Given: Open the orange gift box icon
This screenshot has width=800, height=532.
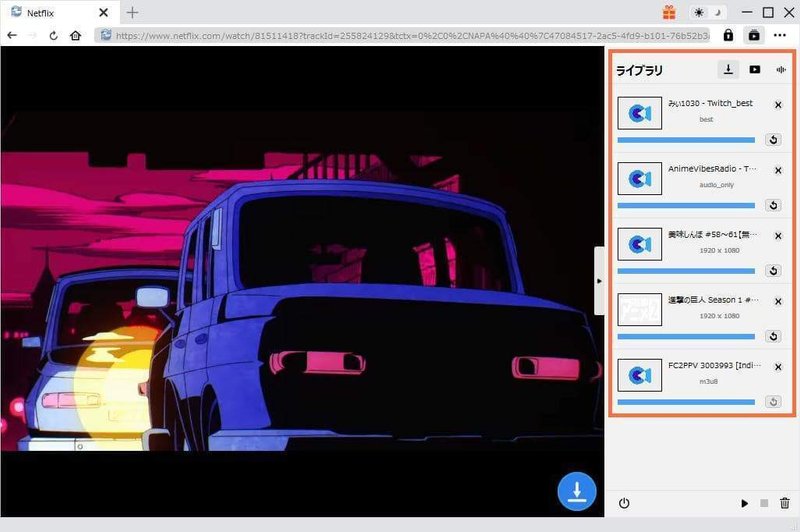Looking at the screenshot, I should click(669, 12).
